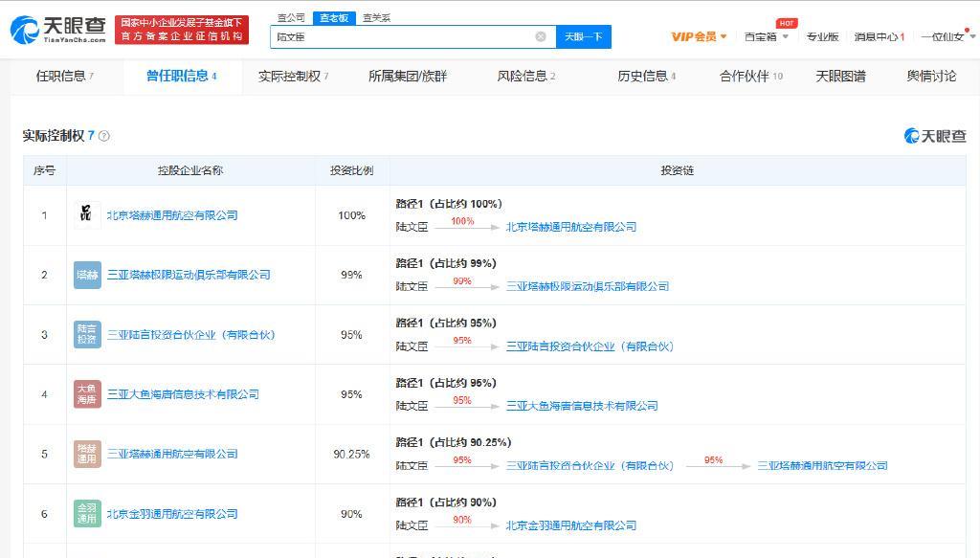Open 北京金羽通用航空有限公司 in the company name column
Screen dimensions: 980x558
point(172,514)
